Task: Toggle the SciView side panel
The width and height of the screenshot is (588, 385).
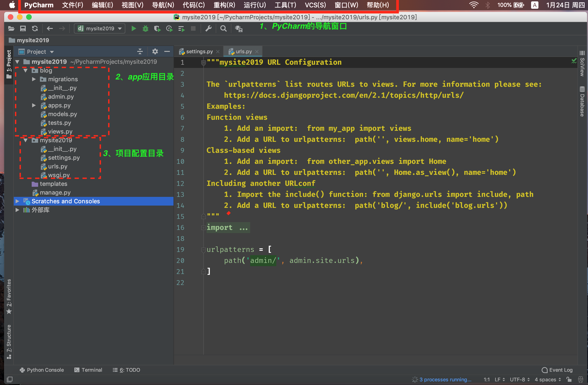Action: pyautogui.click(x=582, y=64)
